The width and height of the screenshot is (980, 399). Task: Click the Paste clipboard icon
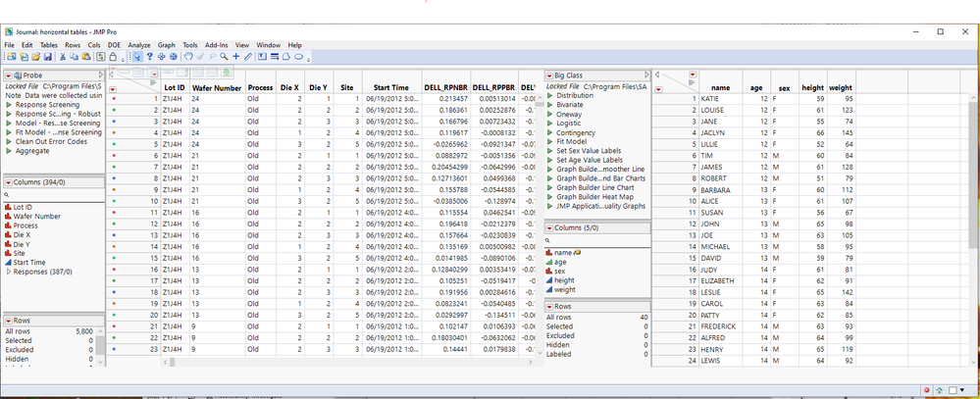tap(86, 56)
